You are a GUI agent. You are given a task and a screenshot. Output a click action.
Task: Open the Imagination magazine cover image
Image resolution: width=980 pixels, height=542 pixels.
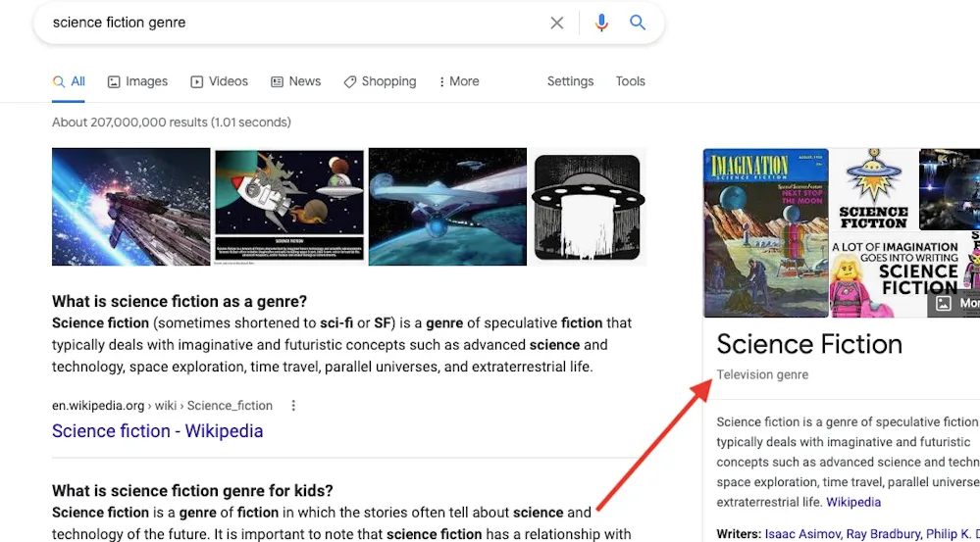765,233
